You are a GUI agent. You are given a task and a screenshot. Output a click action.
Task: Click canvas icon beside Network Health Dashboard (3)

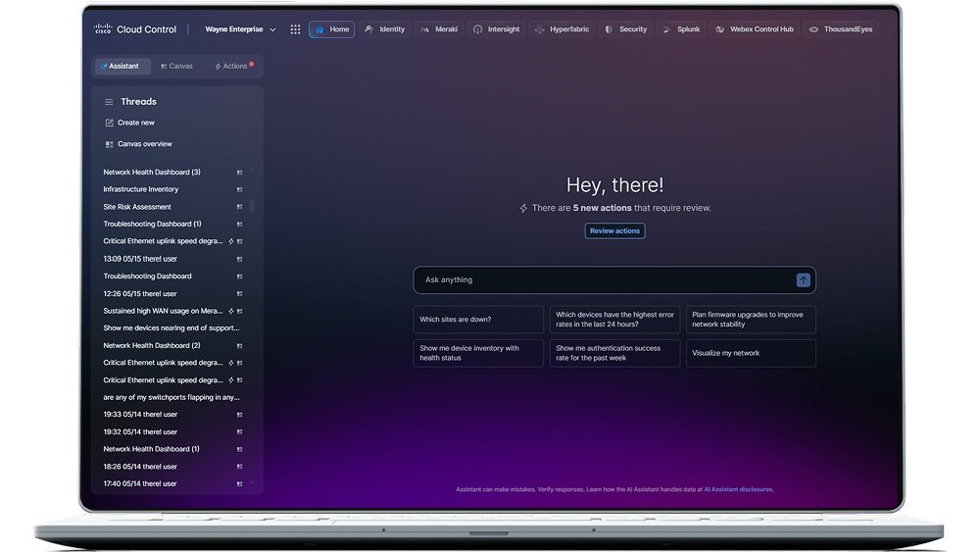(239, 172)
